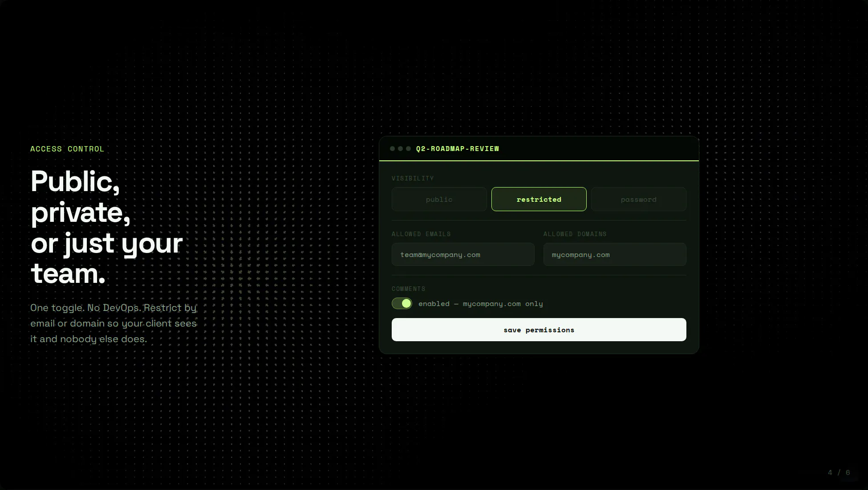Toggle the comments enabled switch
This screenshot has height=490, width=868.
pyautogui.click(x=402, y=303)
